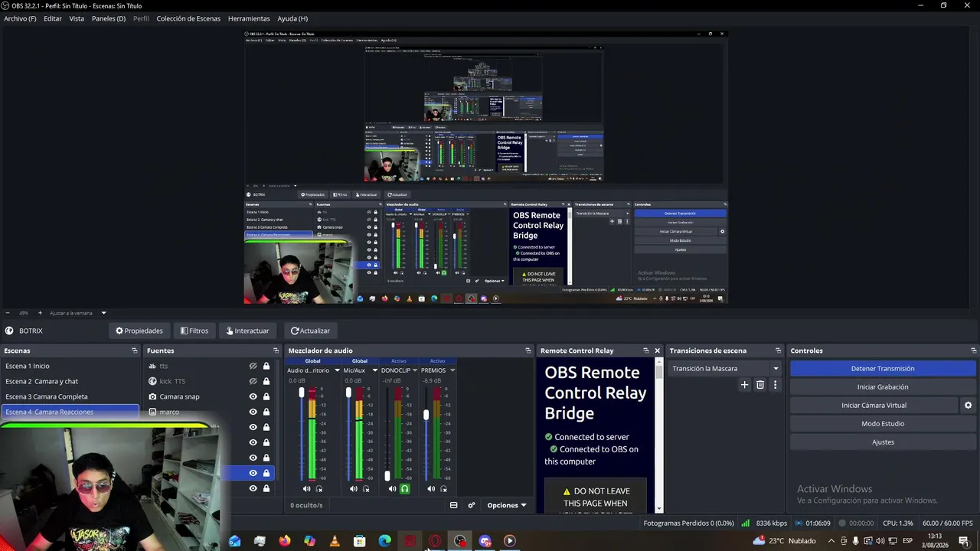
Task: Click the Mic/Aux volume fader
Action: tap(348, 393)
